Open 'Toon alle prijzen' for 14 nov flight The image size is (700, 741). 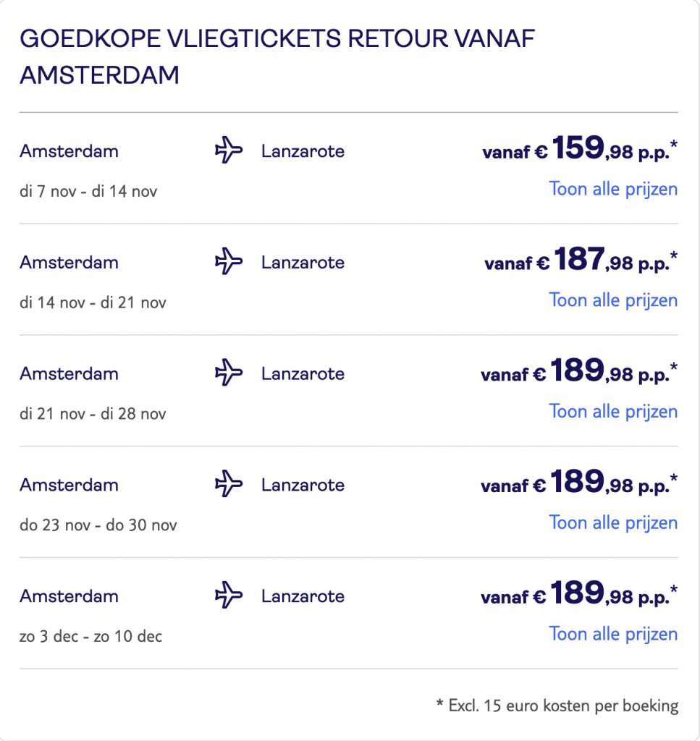coord(613,300)
